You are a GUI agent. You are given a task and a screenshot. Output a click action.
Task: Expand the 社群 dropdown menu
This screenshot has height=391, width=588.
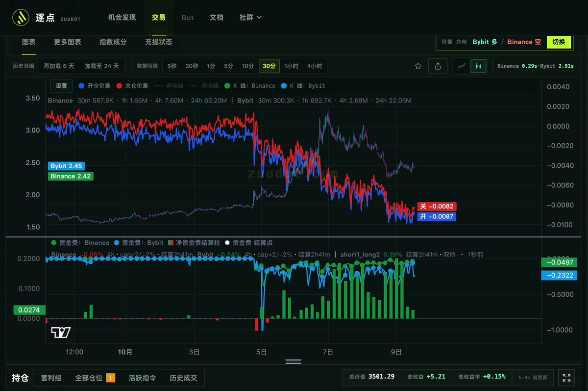pyautogui.click(x=250, y=18)
